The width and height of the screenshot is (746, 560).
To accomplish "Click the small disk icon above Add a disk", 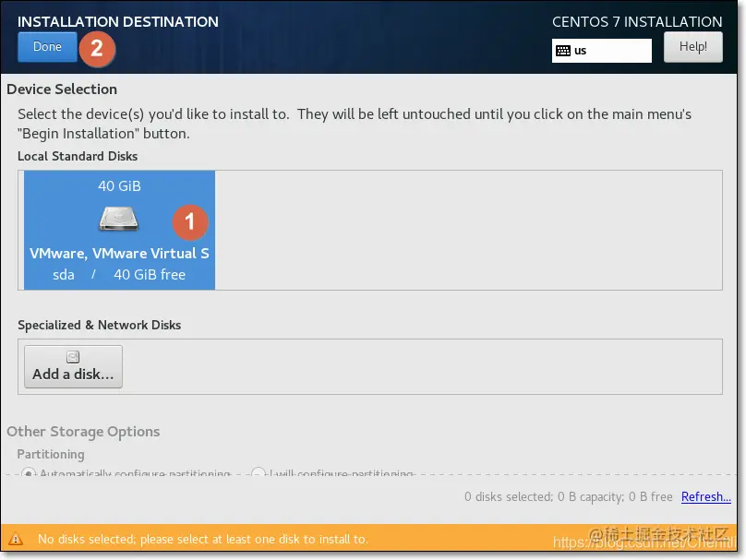I will click(x=73, y=356).
